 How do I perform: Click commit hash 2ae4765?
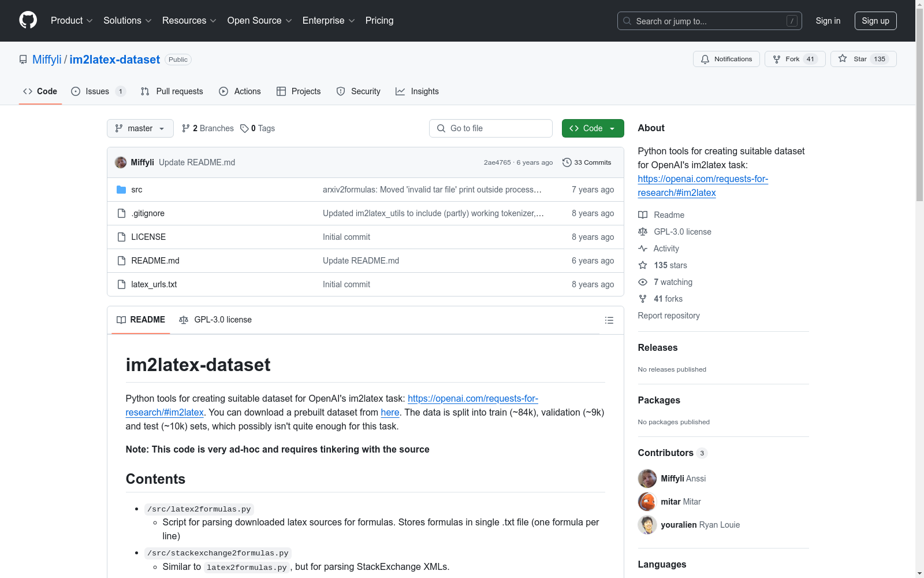pyautogui.click(x=497, y=162)
